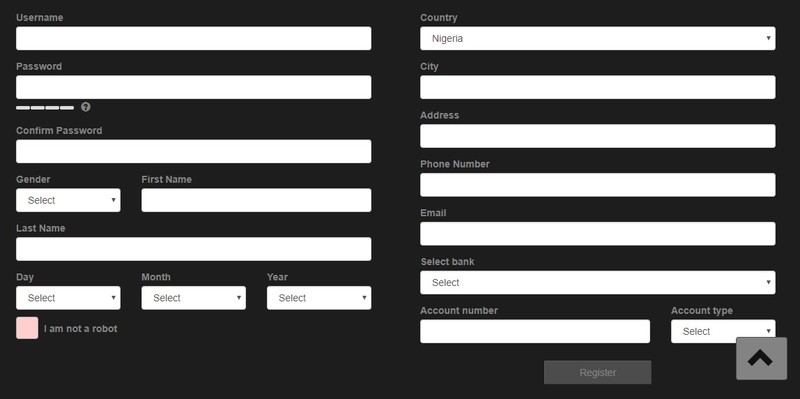Viewport: 800px width, 399px height.
Task: Click the password help question mark icon
Action: [x=86, y=107]
